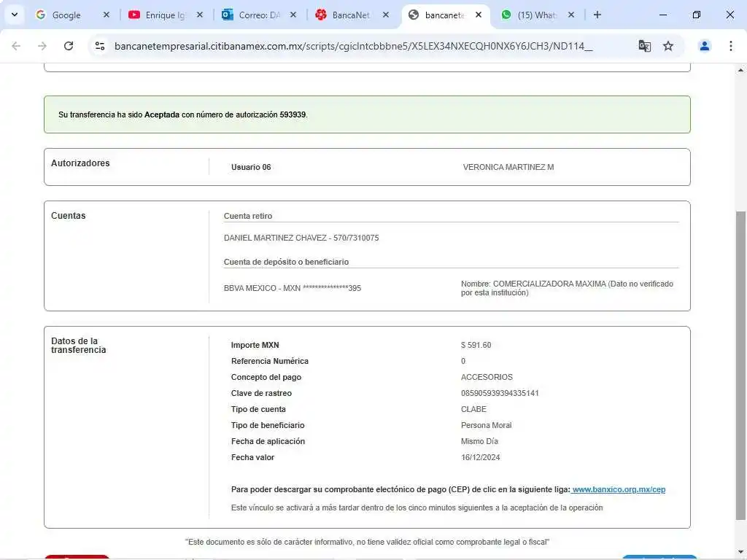Open a new browser tab
Screen dimensions: 747x560
click(x=597, y=15)
